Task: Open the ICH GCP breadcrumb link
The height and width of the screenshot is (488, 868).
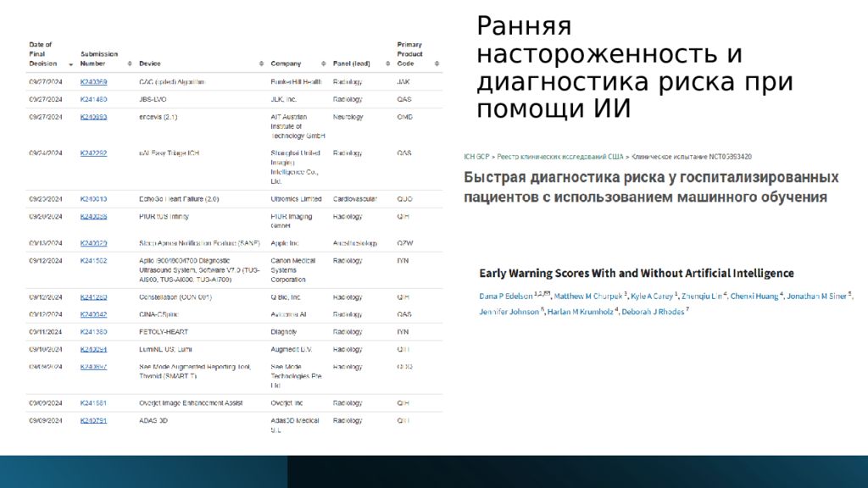Action: click(478, 157)
